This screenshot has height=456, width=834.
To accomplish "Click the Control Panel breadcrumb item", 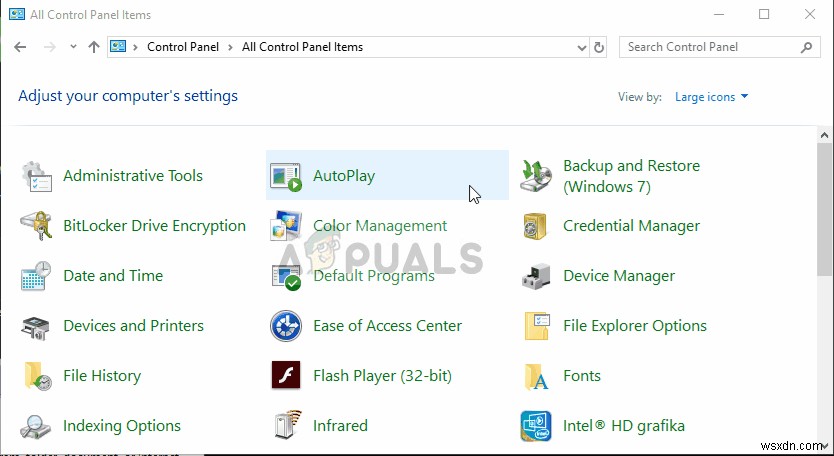I will click(x=185, y=47).
